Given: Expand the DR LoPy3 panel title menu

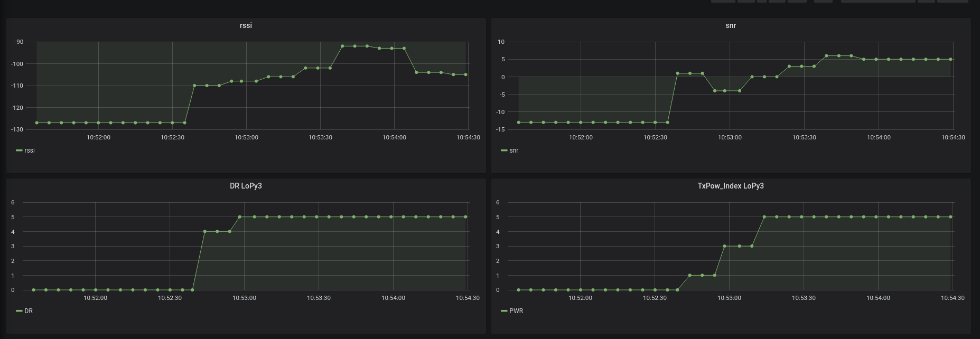Looking at the screenshot, I should point(246,186).
